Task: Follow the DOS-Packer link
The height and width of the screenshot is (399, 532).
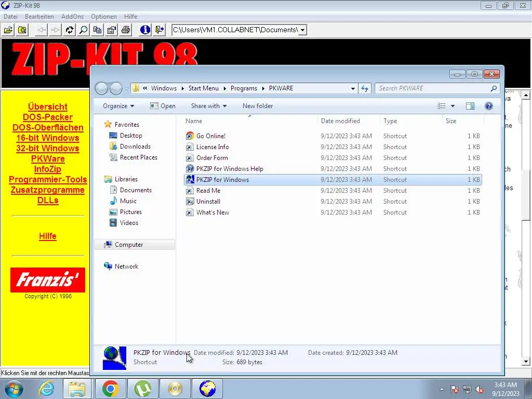Action: 48,117
